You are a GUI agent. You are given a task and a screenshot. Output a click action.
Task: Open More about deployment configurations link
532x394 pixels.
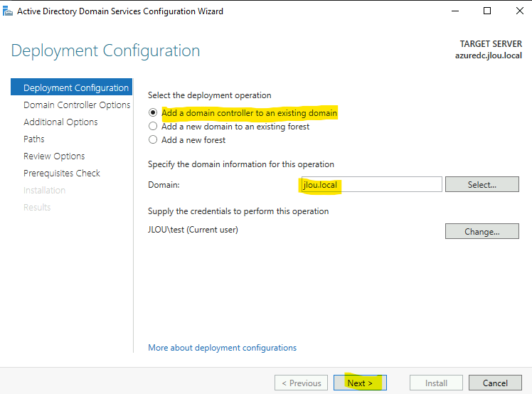point(222,348)
